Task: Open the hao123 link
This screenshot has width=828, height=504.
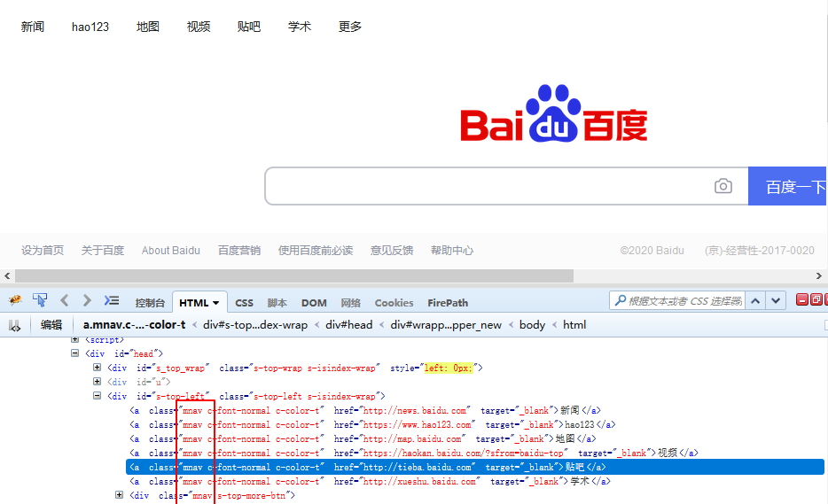Action: click(90, 27)
